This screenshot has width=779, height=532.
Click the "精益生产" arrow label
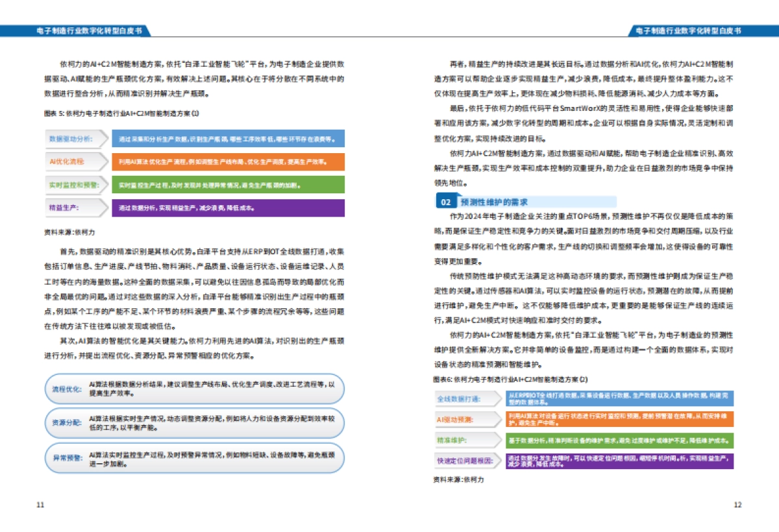(x=65, y=208)
